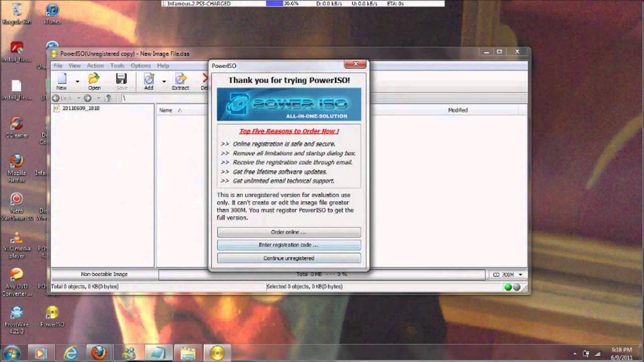Click Enter registration code button
Screen dimensions: 644x362
(289, 245)
